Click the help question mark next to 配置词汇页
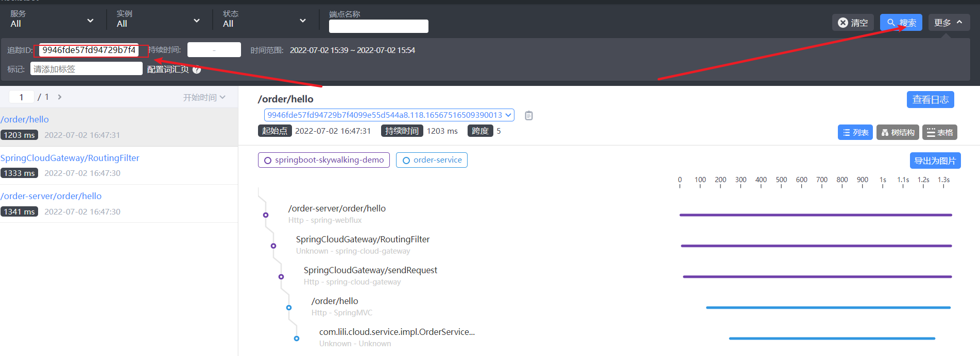 point(197,69)
